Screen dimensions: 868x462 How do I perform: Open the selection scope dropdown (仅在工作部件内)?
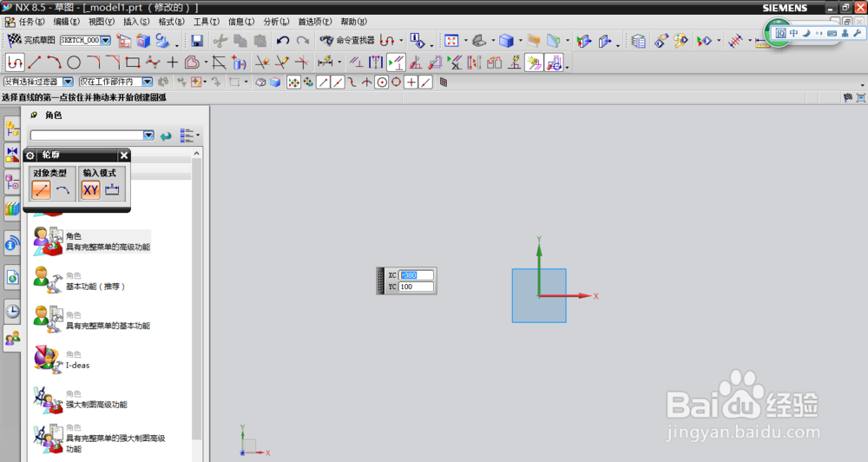148,82
